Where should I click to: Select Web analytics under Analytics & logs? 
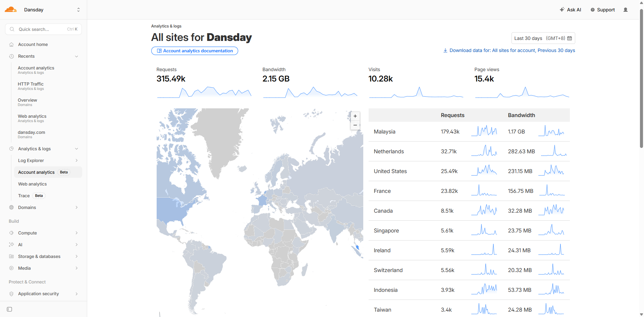point(32,184)
